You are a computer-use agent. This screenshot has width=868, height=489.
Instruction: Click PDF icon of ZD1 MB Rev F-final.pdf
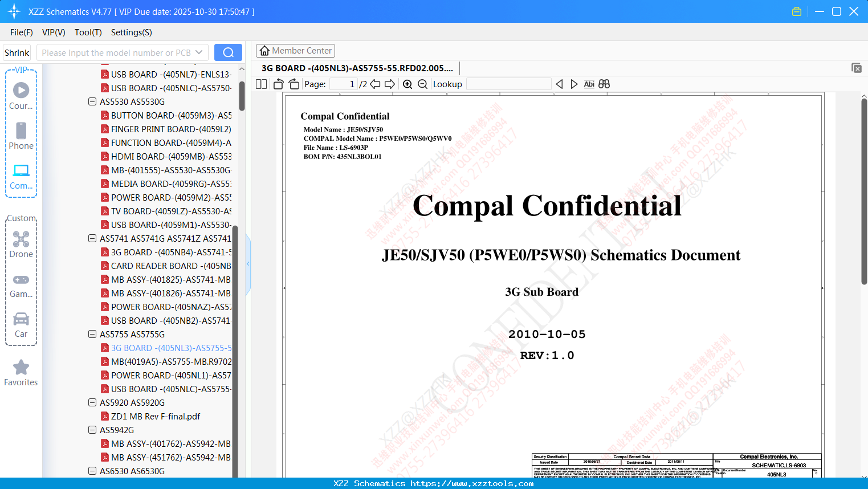coord(105,416)
